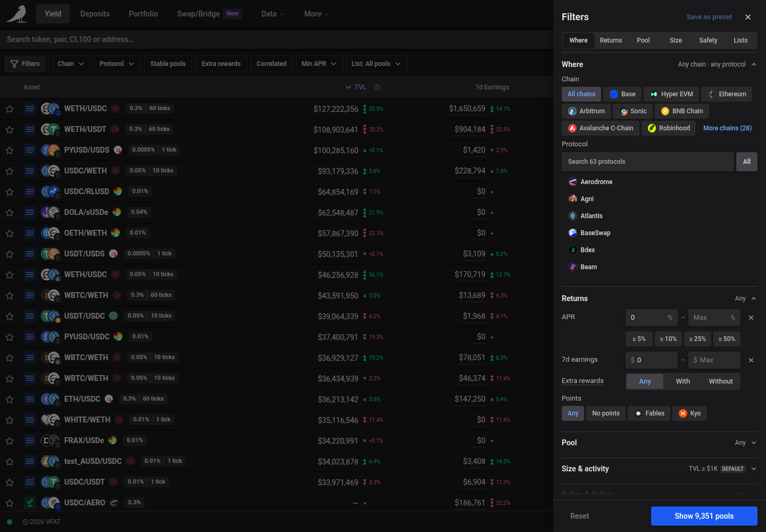Open the Data menu
766x532 pixels.
click(272, 14)
